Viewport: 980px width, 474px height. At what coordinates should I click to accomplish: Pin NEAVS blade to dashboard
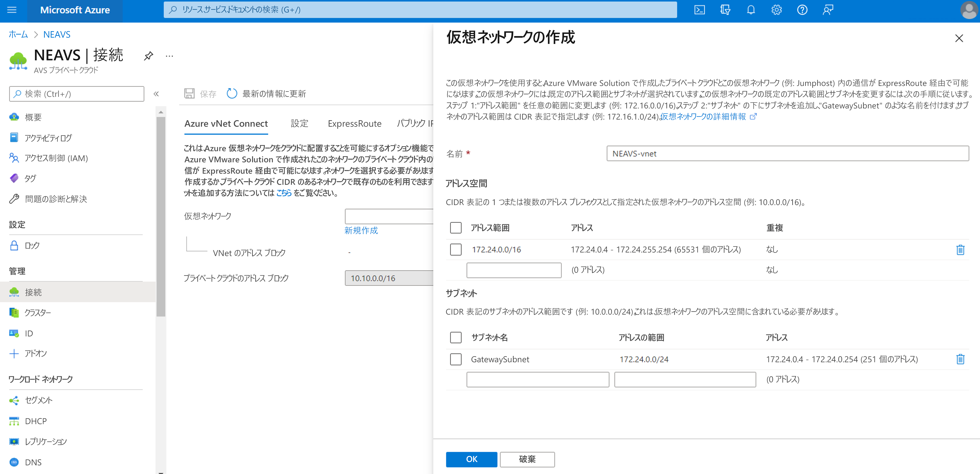click(148, 56)
